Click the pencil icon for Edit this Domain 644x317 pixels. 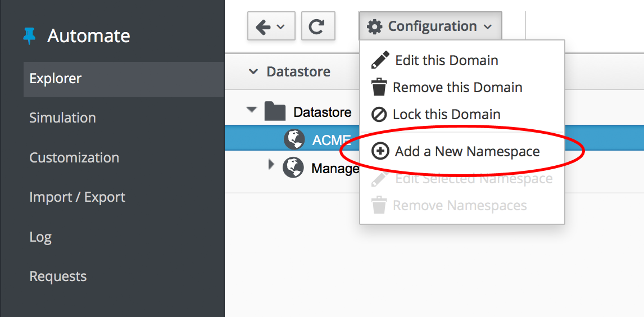point(380,60)
